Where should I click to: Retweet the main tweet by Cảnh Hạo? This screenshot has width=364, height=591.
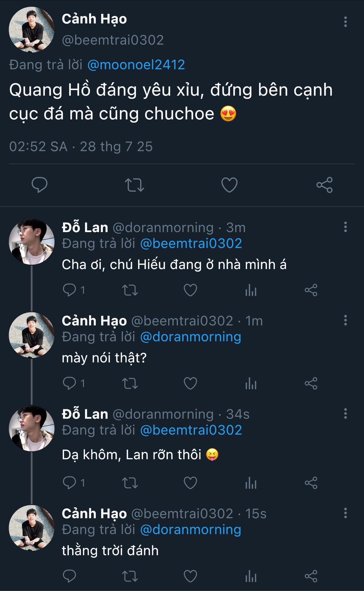(134, 185)
